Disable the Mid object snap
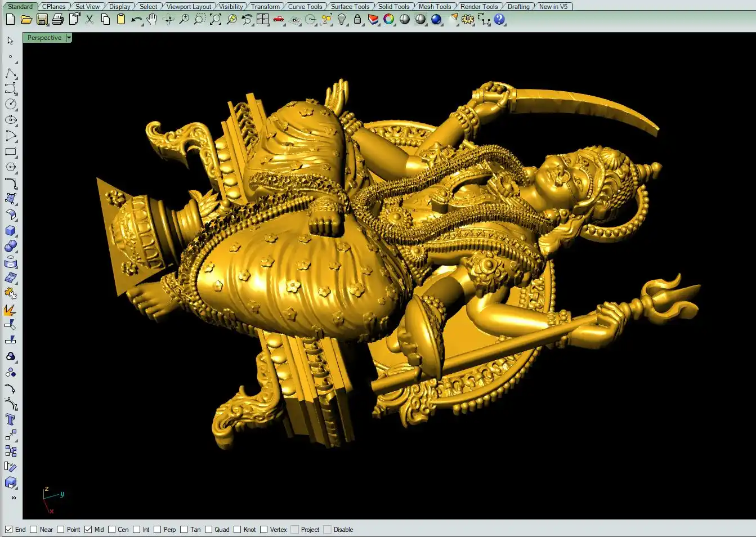The width and height of the screenshot is (756, 537). pyautogui.click(x=88, y=530)
